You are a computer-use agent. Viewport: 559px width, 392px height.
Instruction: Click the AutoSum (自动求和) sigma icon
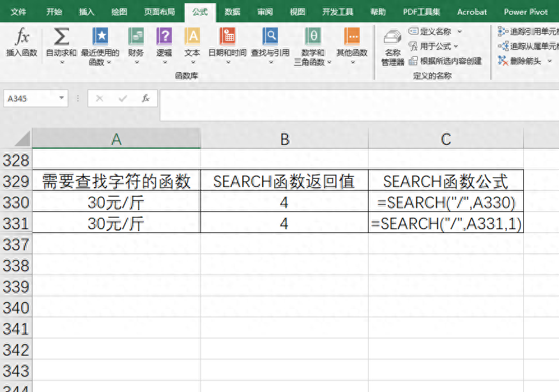point(61,36)
